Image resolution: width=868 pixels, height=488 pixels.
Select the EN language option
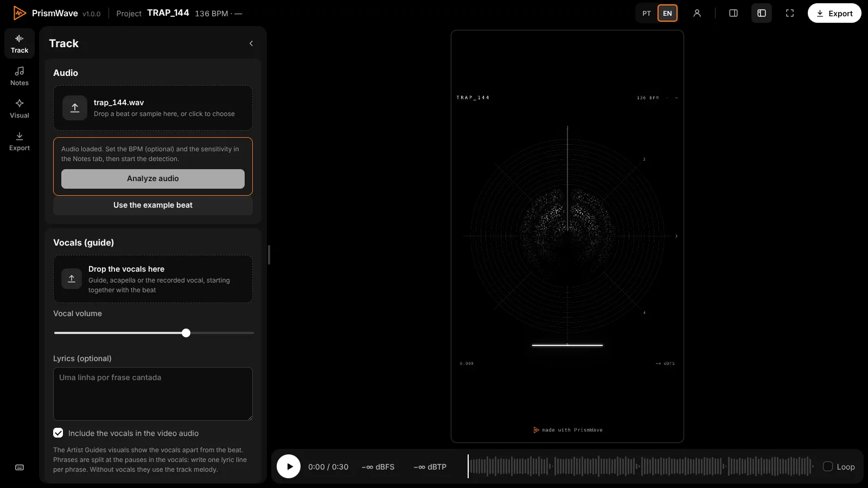pos(667,13)
